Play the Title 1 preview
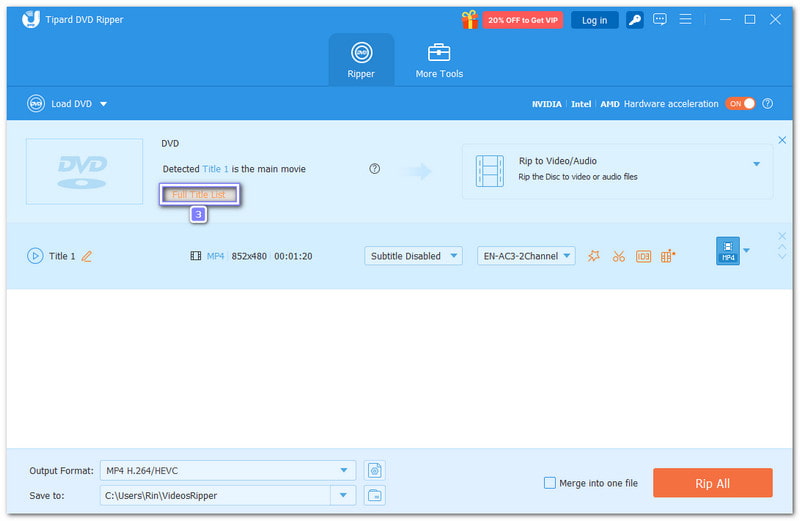Image resolution: width=800 pixels, height=521 pixels. pos(35,256)
